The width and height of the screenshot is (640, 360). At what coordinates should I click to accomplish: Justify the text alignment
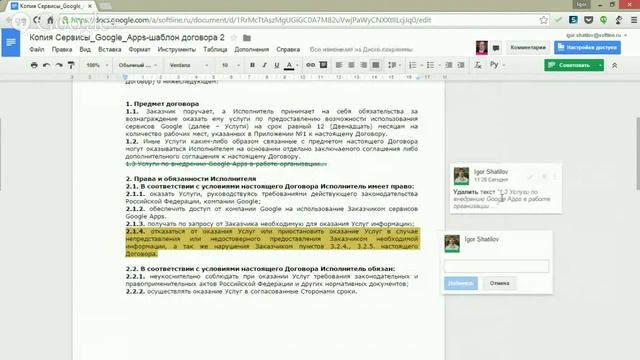[x=376, y=65]
